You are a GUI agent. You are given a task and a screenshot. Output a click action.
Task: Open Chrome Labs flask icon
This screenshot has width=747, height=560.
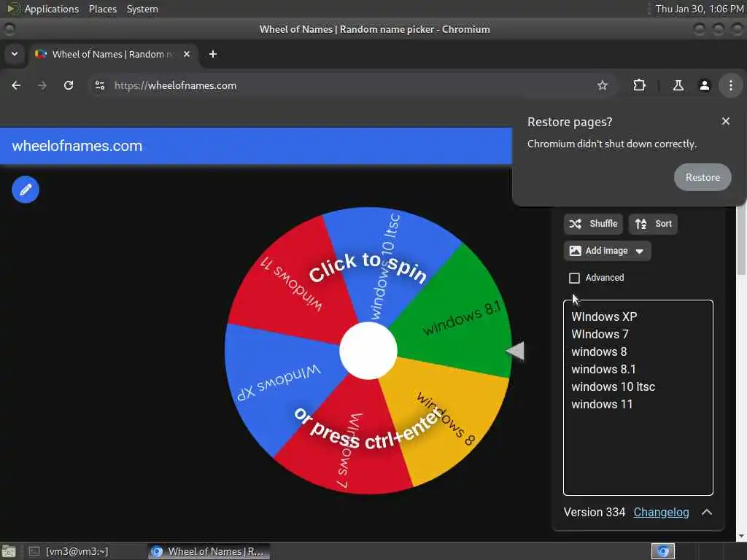[678, 85]
